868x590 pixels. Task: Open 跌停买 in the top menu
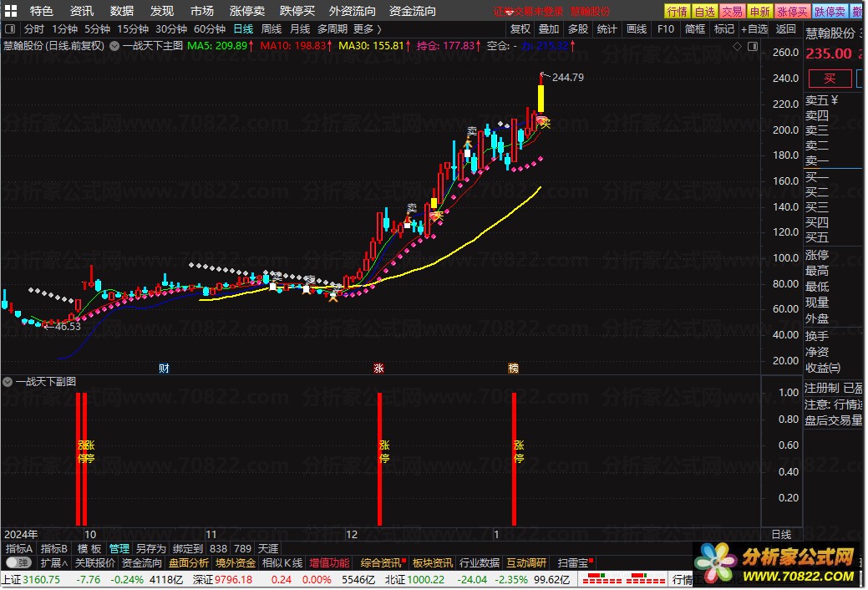[x=297, y=11]
